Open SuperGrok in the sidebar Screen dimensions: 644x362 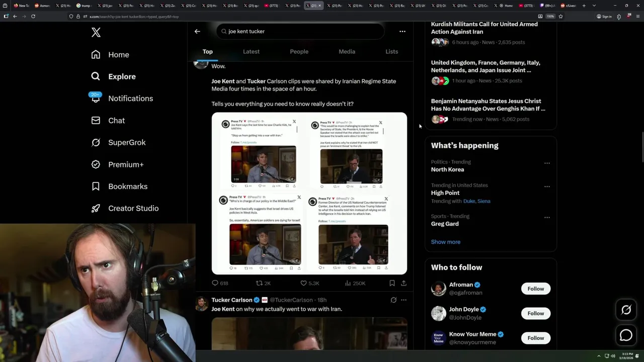118,142
